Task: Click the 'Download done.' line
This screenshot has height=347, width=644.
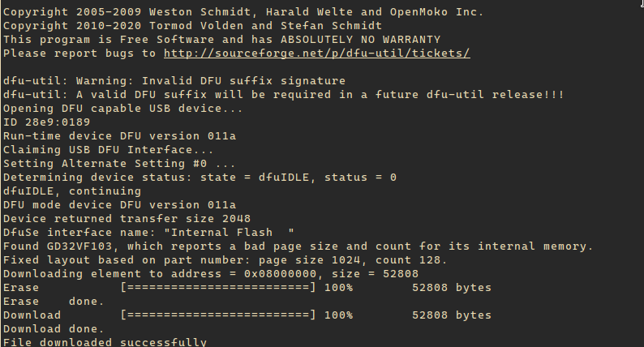Action: [x=54, y=328]
